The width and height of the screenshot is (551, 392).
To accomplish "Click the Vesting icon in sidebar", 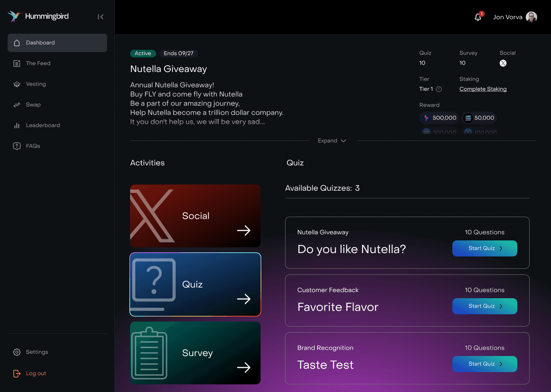I will (17, 84).
